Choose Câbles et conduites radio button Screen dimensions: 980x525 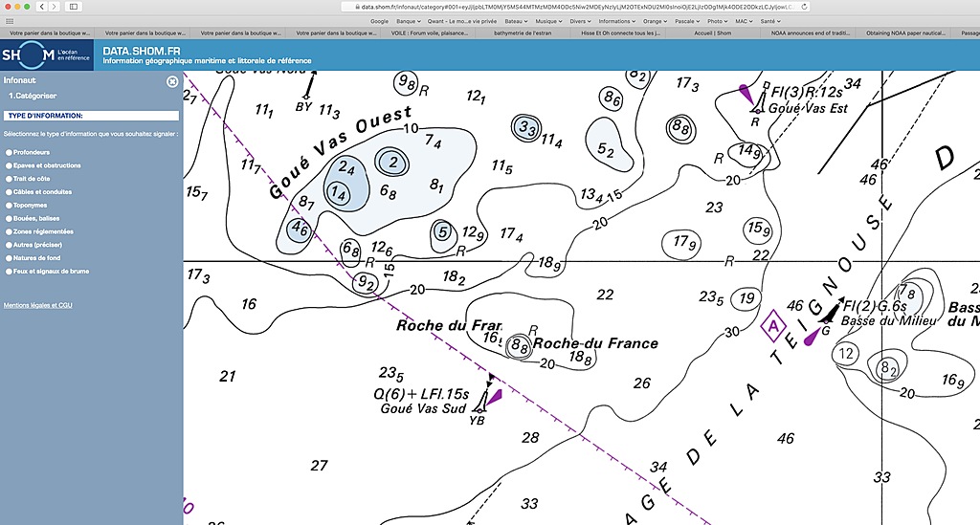pos(9,192)
